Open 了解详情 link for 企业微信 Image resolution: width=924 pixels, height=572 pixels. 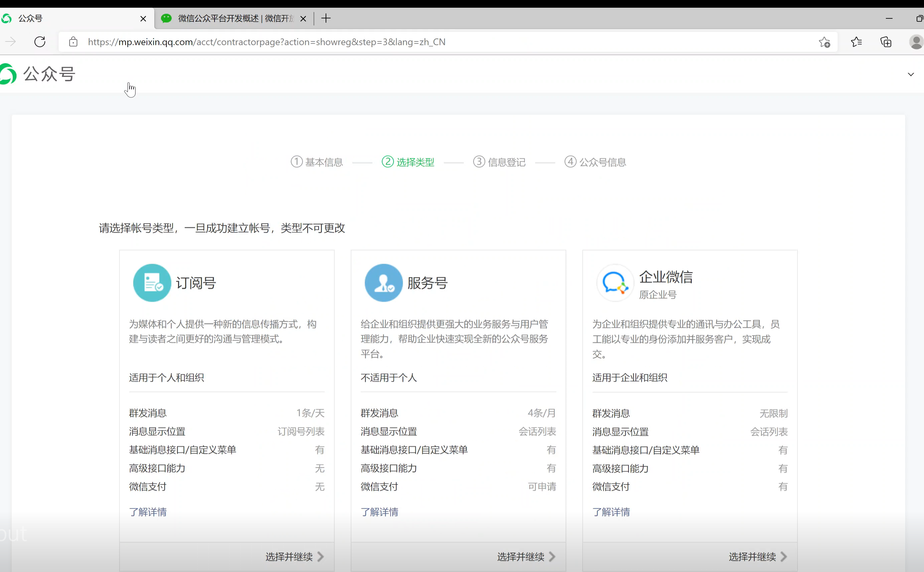[611, 512]
